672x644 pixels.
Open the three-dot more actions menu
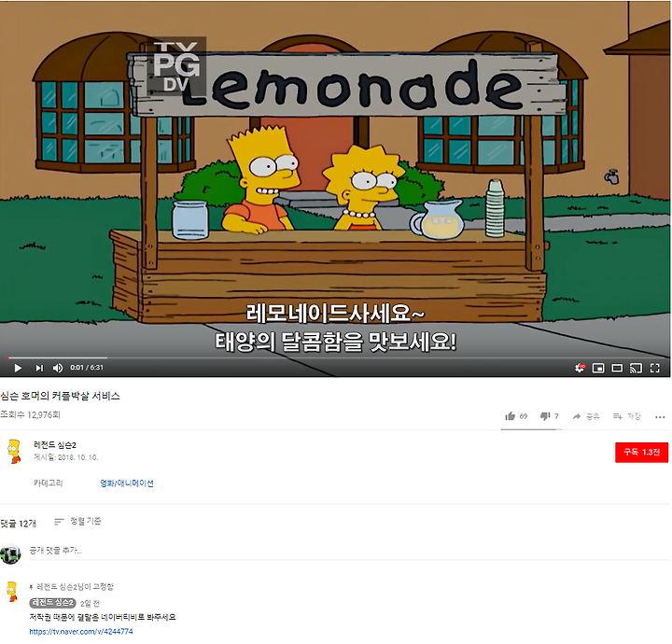point(660,417)
